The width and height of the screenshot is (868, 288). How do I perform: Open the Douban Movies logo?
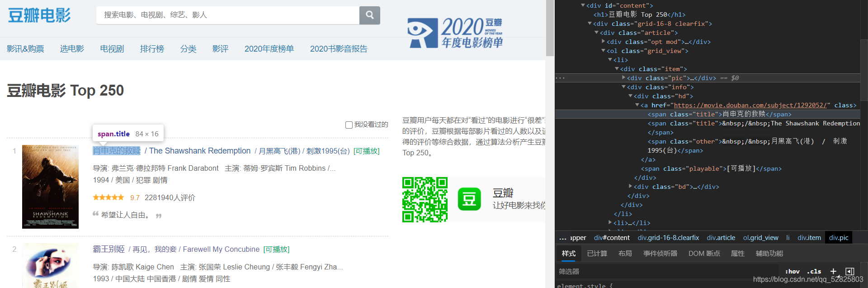point(39,15)
